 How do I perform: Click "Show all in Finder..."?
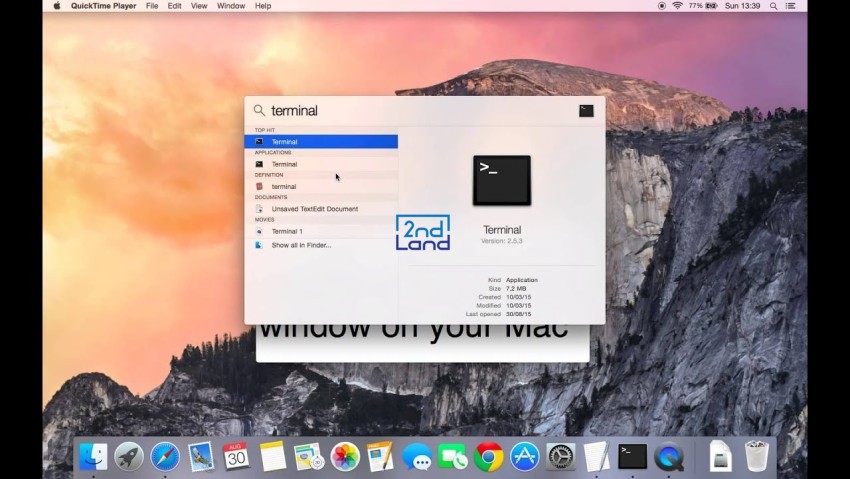[x=321, y=245]
